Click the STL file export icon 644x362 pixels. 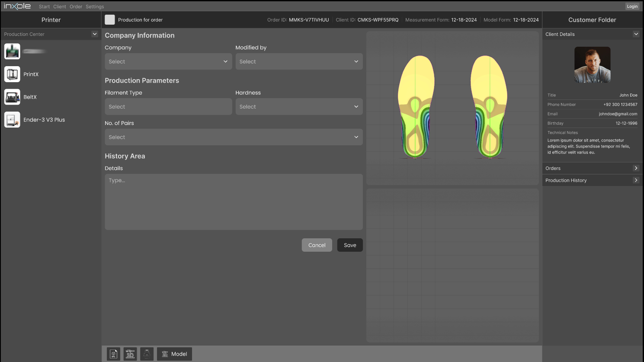(x=113, y=354)
